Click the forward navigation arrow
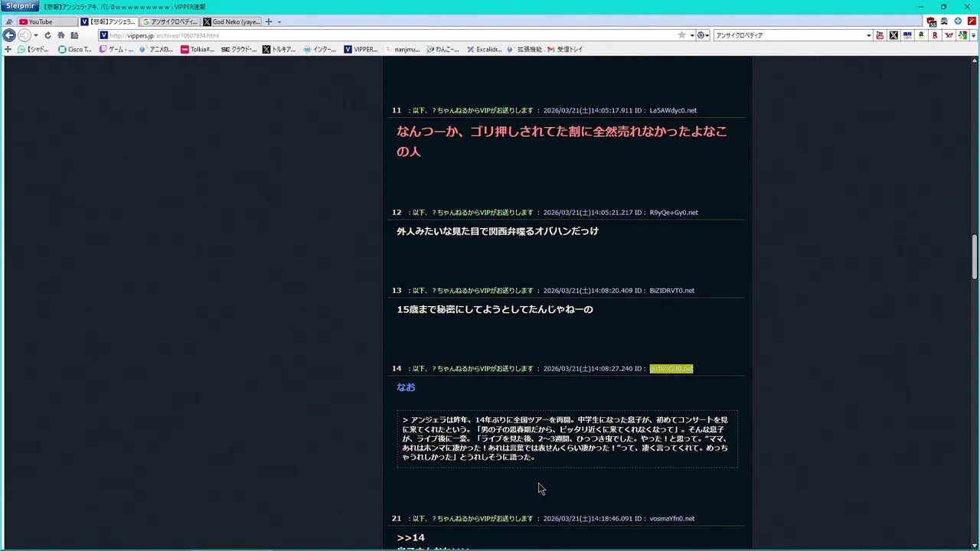Viewport: 980px width, 551px height. (x=24, y=35)
